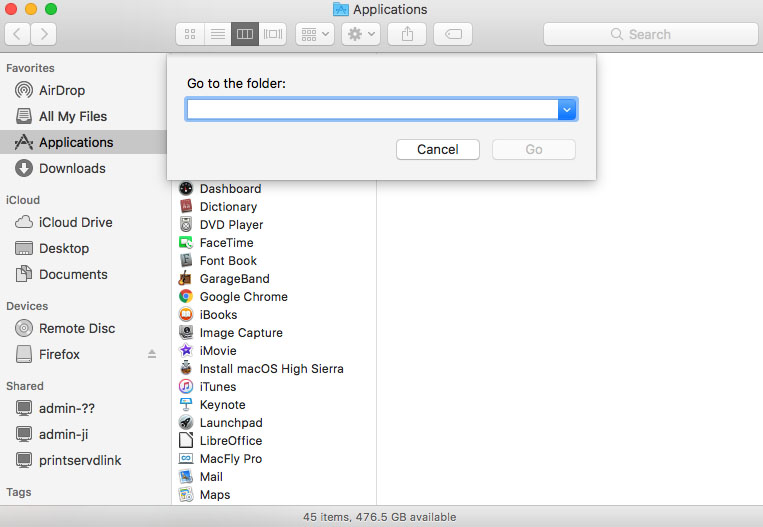Select Install macOS High Sierra

(x=272, y=369)
